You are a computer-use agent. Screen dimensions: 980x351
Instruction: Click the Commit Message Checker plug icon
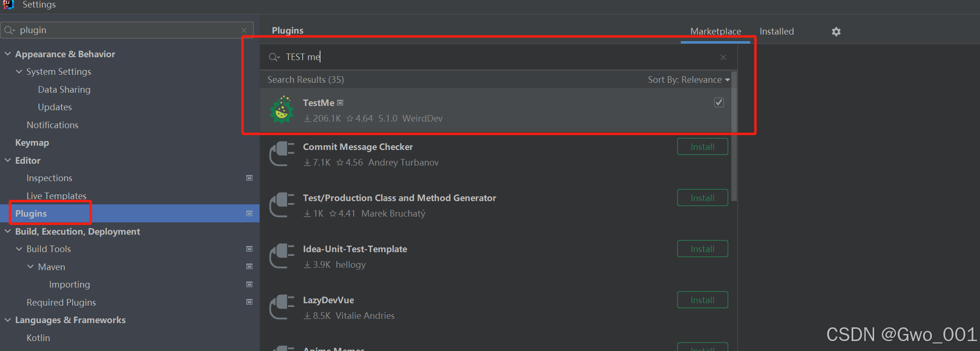point(282,154)
